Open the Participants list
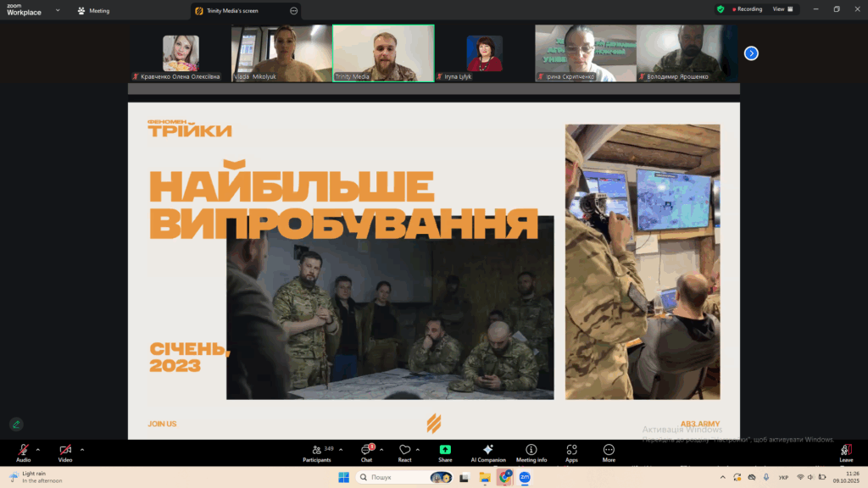 (x=316, y=451)
